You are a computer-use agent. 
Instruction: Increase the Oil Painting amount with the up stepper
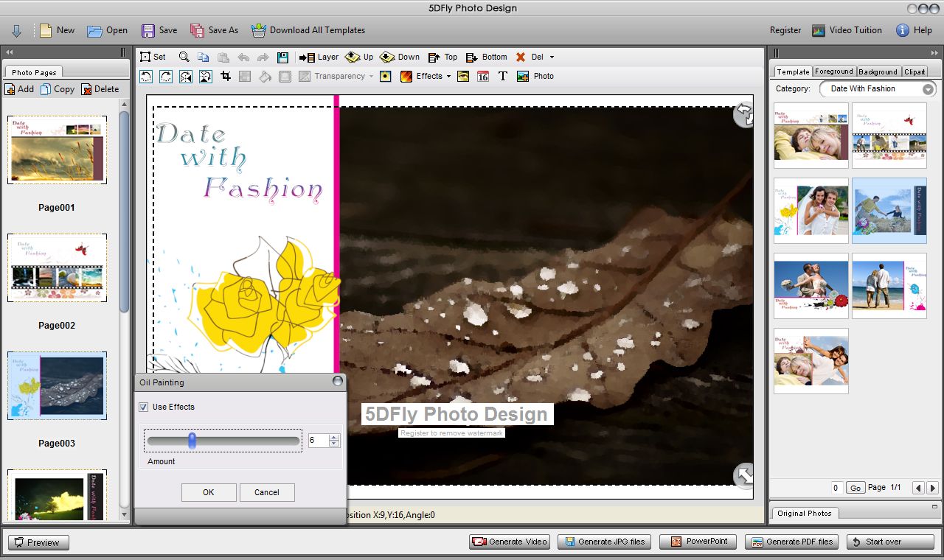(x=334, y=438)
